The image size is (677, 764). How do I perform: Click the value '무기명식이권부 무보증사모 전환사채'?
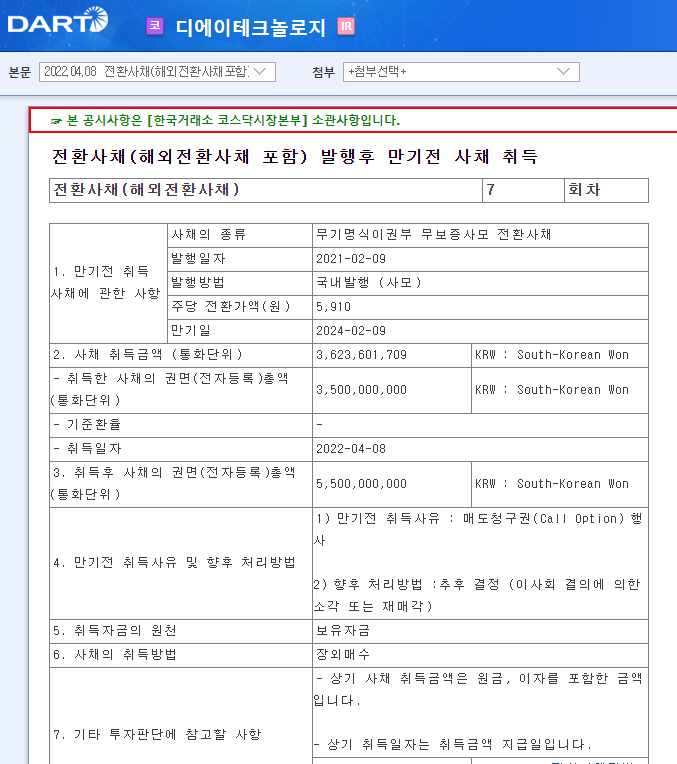tap(433, 234)
